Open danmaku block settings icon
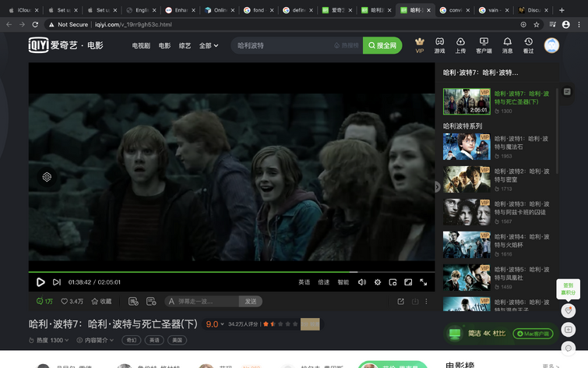Viewport: 588px width, 368px height. tap(133, 301)
